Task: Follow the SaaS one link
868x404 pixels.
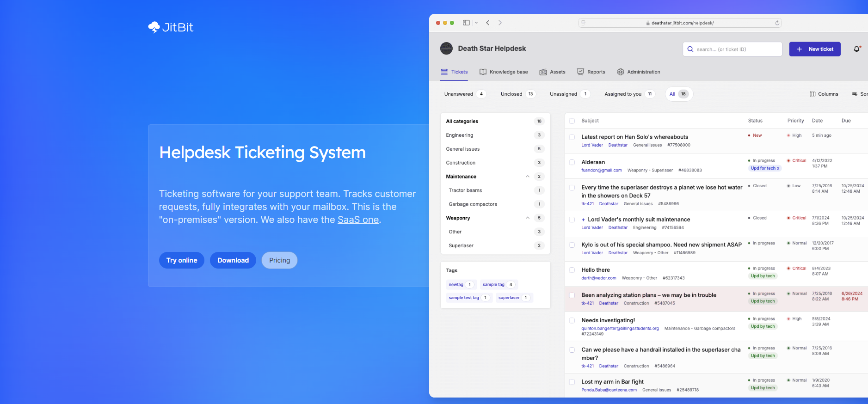Action: 358,220
